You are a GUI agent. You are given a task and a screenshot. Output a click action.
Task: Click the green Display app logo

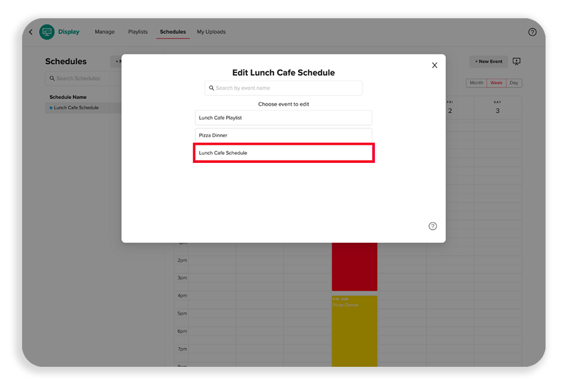pyautogui.click(x=47, y=32)
